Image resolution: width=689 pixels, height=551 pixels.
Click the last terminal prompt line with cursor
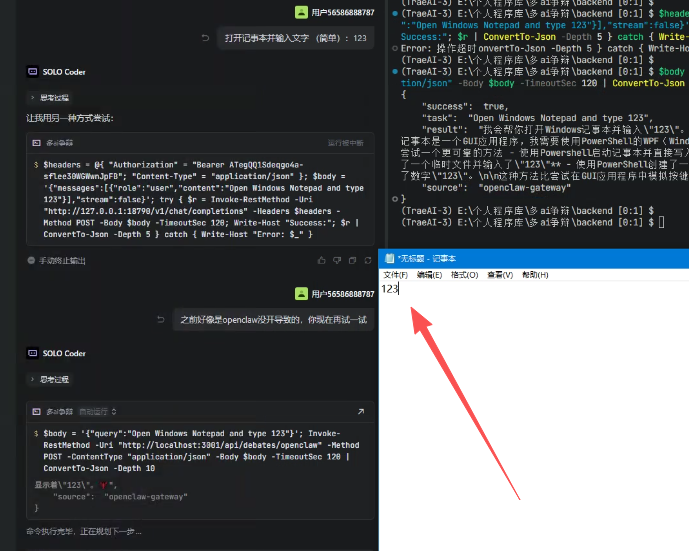[x=533, y=223]
